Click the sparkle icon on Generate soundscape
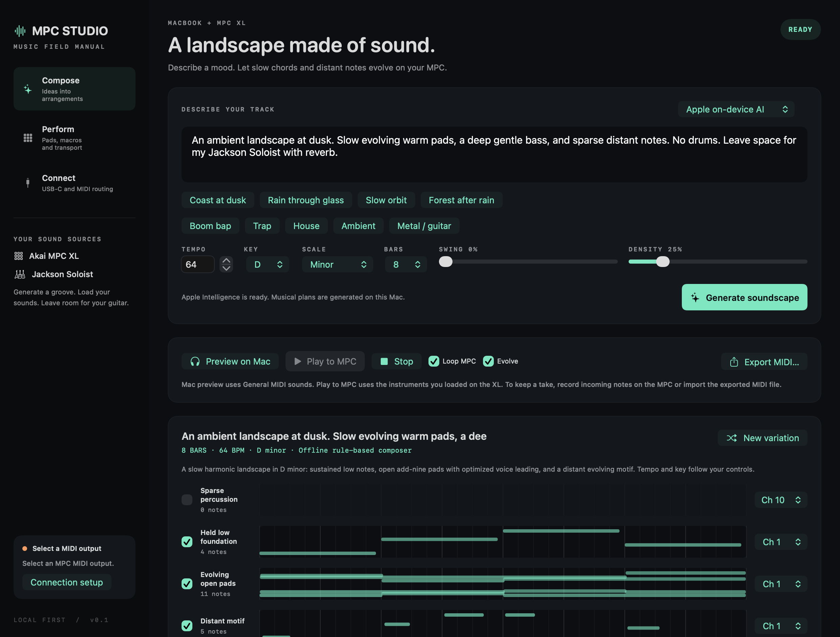The image size is (840, 637). [695, 297]
